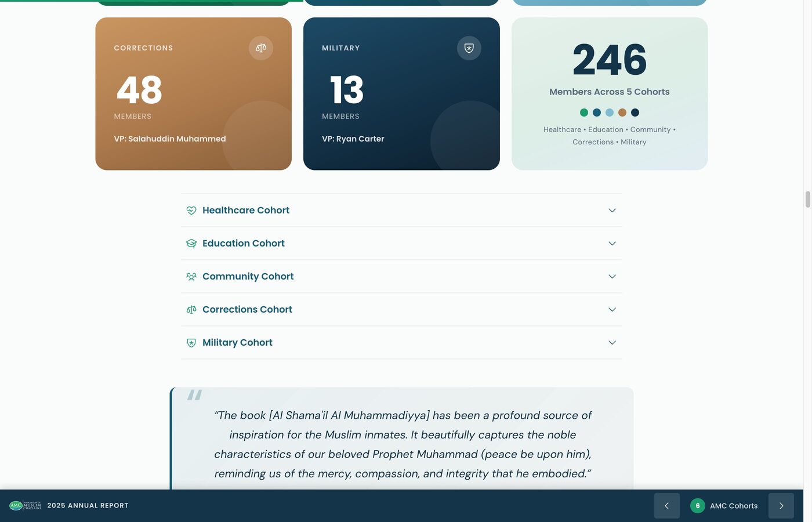This screenshot has height=522, width=812.
Task: Click the 2025 ANNUAL REPORT title
Action: pyautogui.click(x=88, y=506)
